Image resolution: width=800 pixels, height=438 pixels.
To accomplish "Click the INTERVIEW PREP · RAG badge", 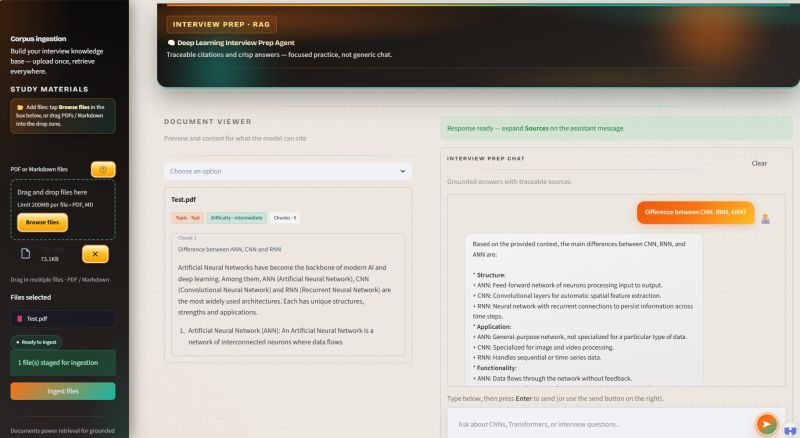I will coord(221,25).
